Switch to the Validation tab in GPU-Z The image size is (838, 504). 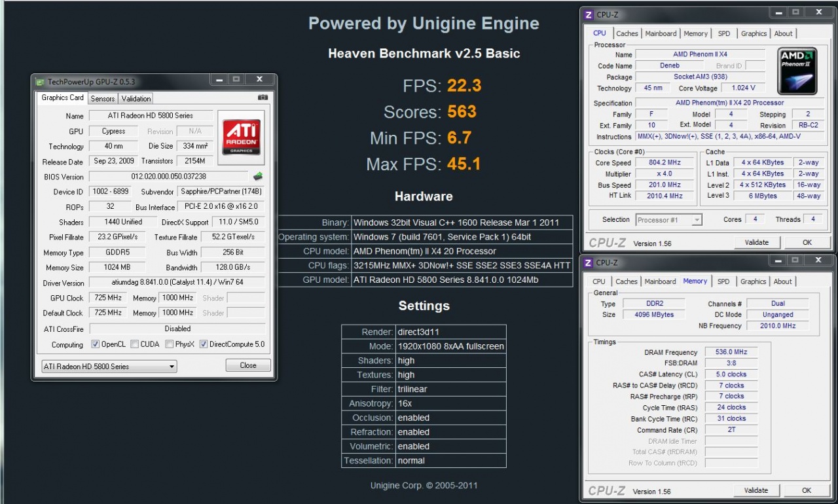click(x=136, y=99)
